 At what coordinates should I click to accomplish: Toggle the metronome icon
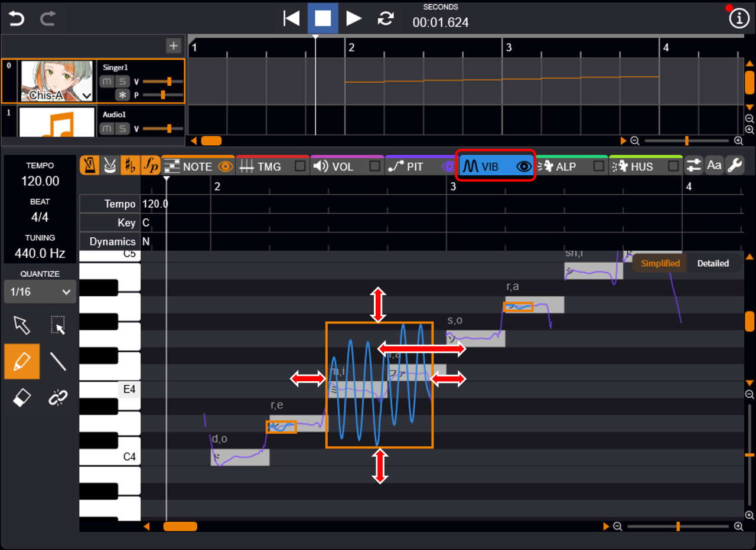tap(90, 166)
